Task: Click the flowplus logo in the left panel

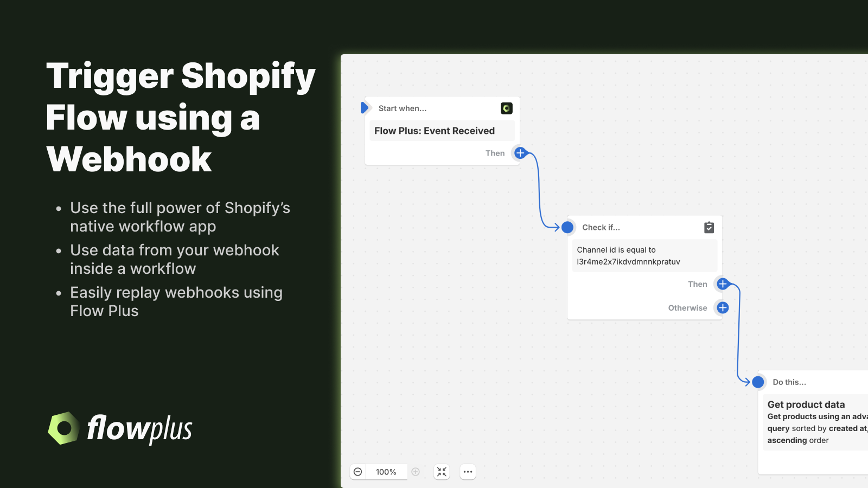Action: point(119,429)
